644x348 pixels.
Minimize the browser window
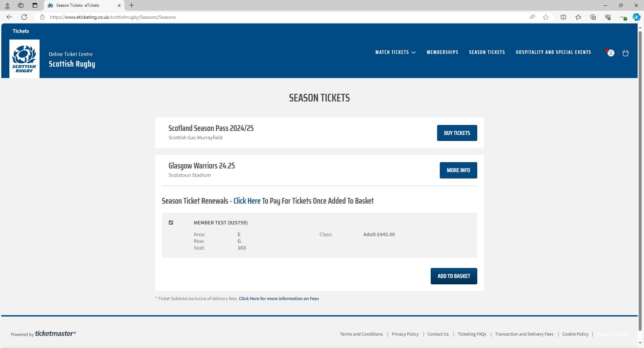click(x=605, y=5)
